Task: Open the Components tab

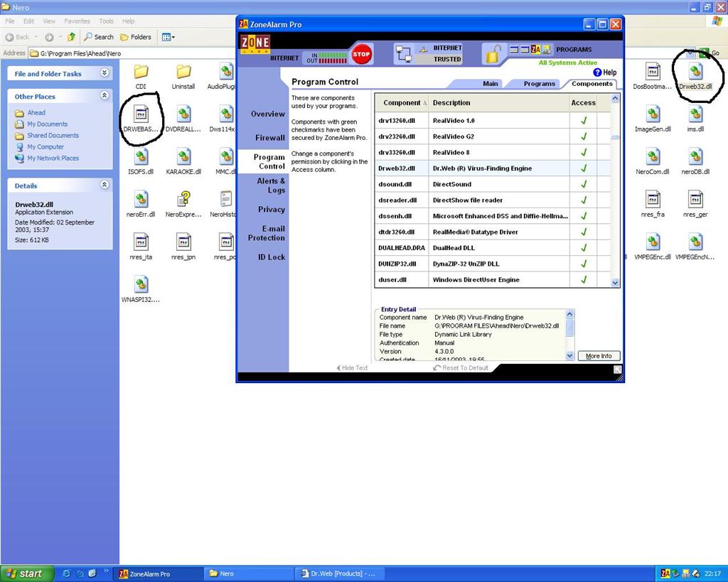Action: (x=592, y=84)
